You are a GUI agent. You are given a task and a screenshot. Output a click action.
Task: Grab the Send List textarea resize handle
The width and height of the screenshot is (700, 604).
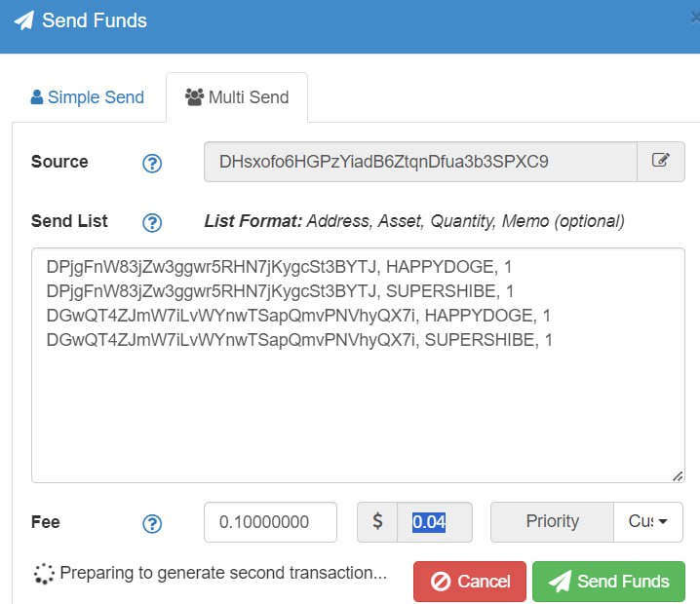[x=678, y=476]
